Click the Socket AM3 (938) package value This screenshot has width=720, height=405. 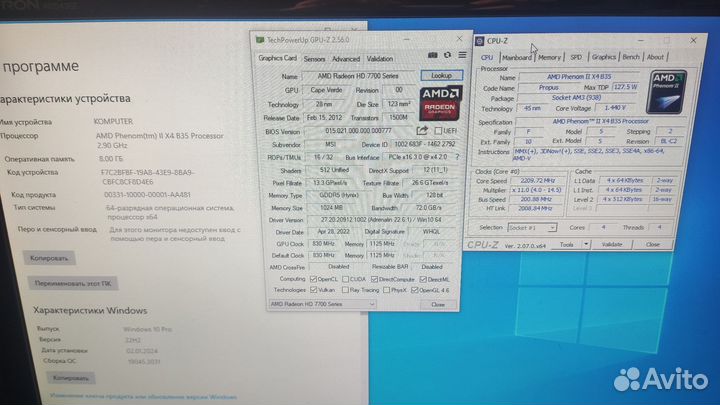tap(578, 97)
